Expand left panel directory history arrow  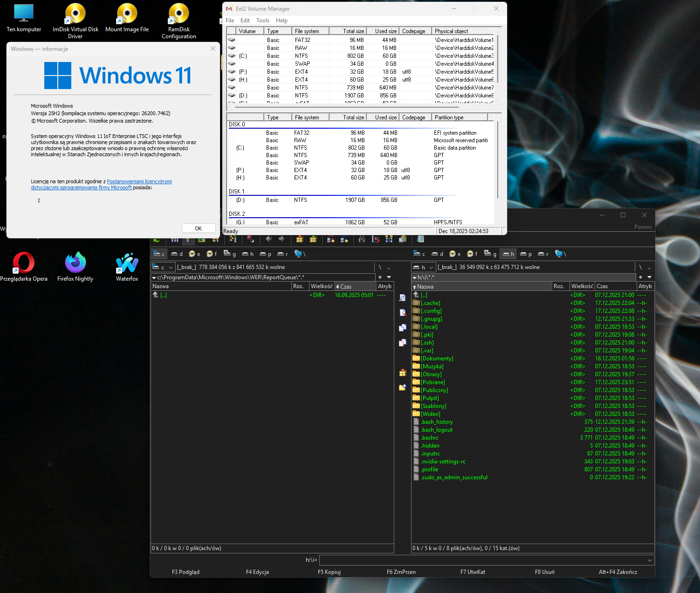pyautogui.click(x=389, y=277)
